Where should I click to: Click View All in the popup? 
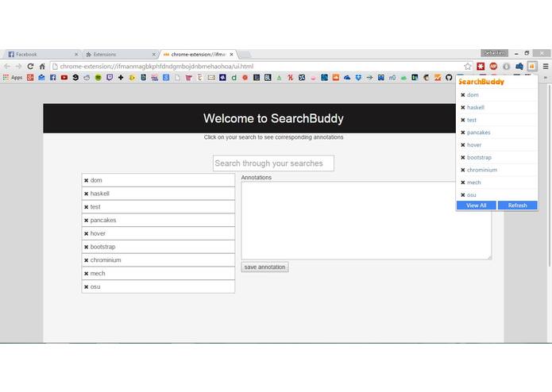[x=477, y=206]
